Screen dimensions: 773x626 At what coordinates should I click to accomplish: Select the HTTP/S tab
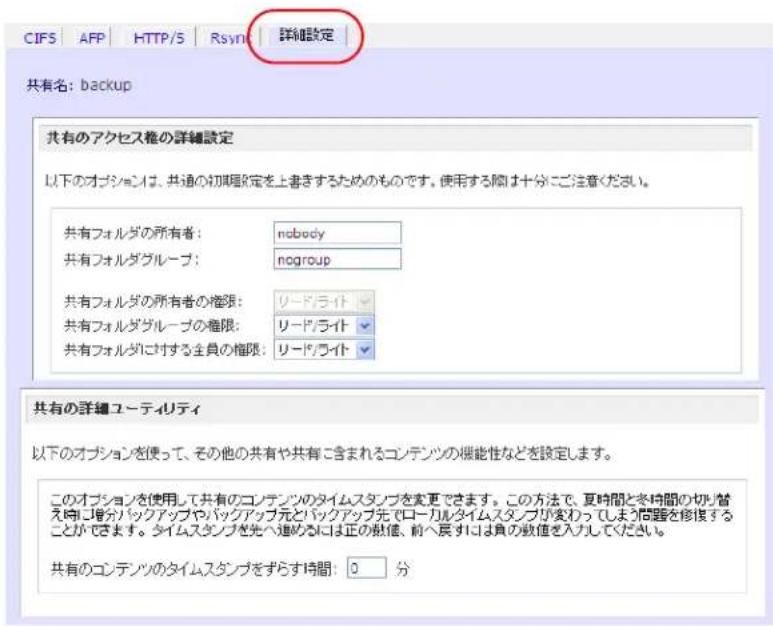point(159,38)
